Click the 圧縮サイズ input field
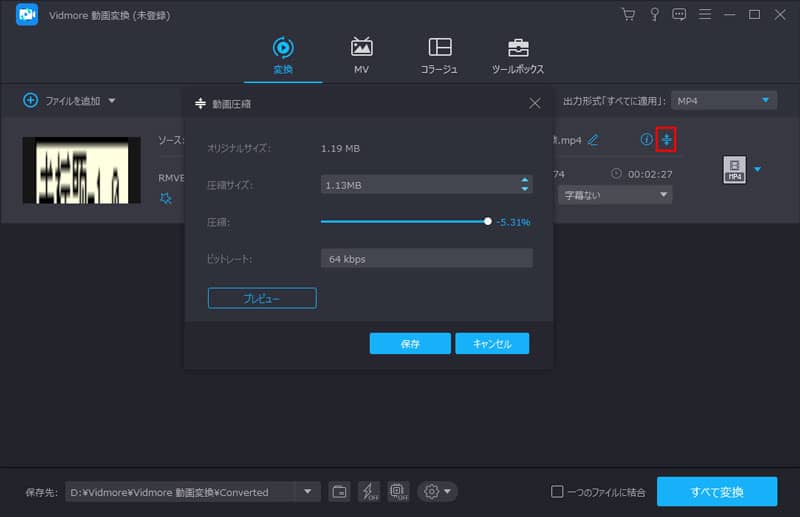800x517 pixels. 418,185
